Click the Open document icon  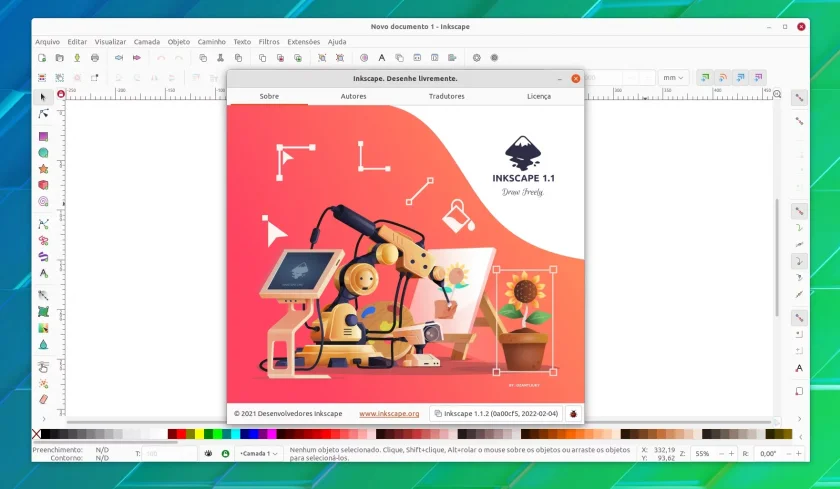coord(59,58)
